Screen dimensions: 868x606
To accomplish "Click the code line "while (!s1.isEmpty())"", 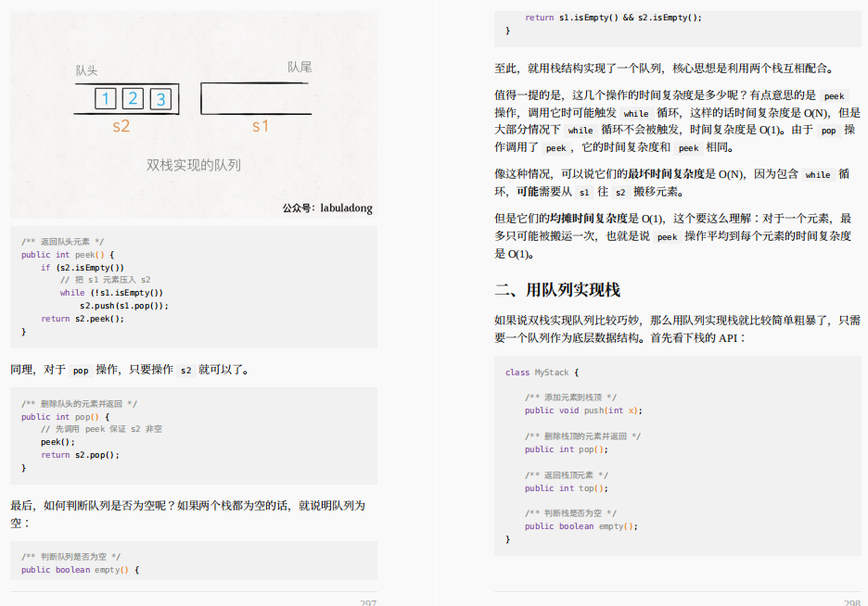I will [x=111, y=293].
